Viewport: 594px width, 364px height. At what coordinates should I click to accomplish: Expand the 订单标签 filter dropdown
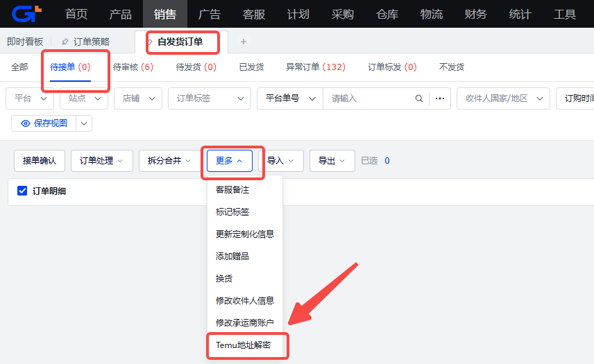(210, 98)
